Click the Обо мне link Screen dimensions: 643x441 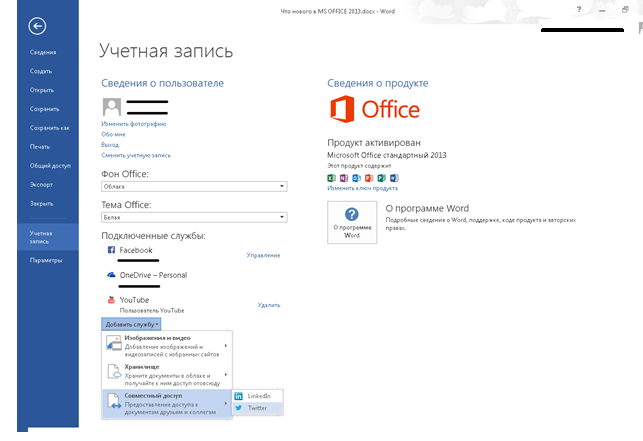coord(113,135)
